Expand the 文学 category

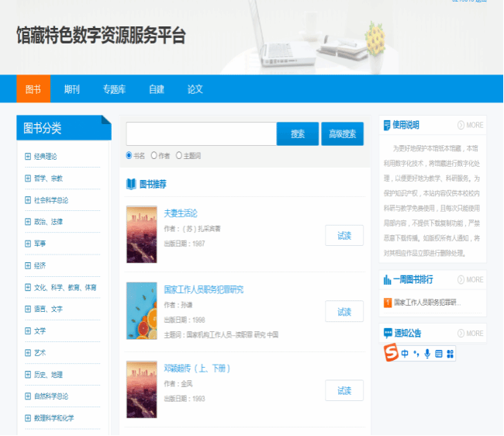point(28,330)
